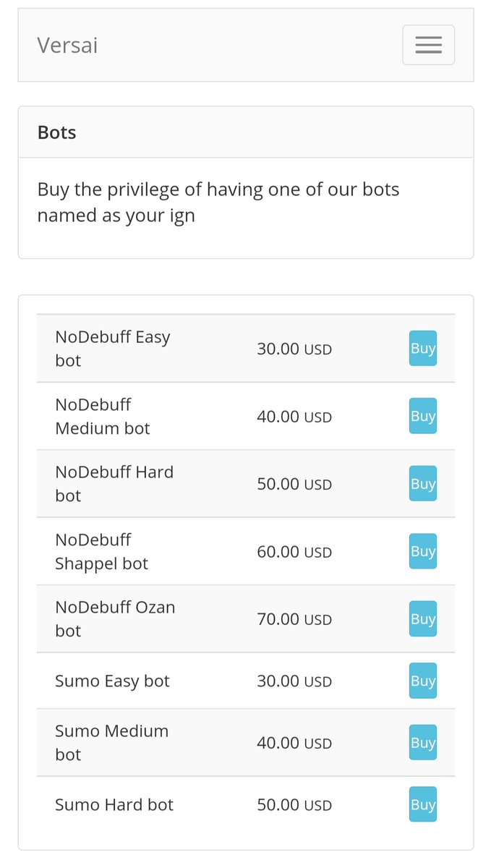Buy the NoDebuff Medium bot
491x868 pixels.
coord(422,416)
